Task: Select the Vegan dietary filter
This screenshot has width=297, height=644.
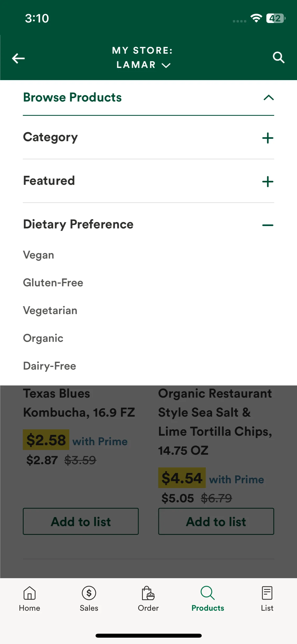Action: (39, 255)
